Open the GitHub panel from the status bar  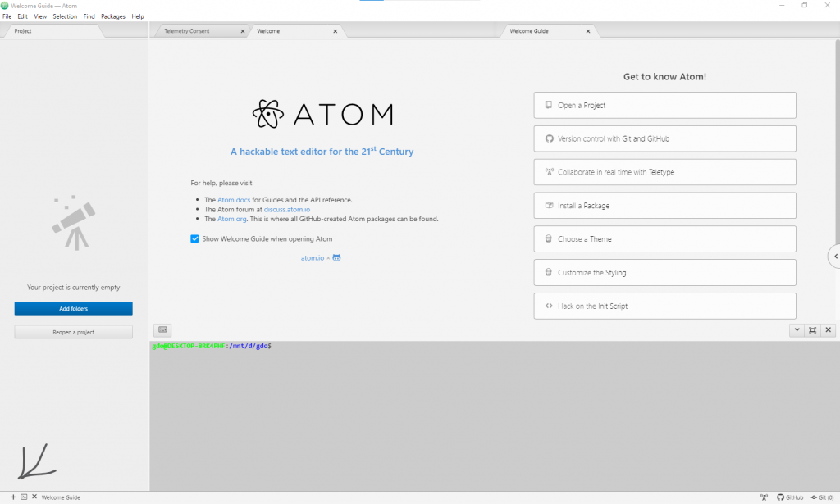click(x=790, y=497)
